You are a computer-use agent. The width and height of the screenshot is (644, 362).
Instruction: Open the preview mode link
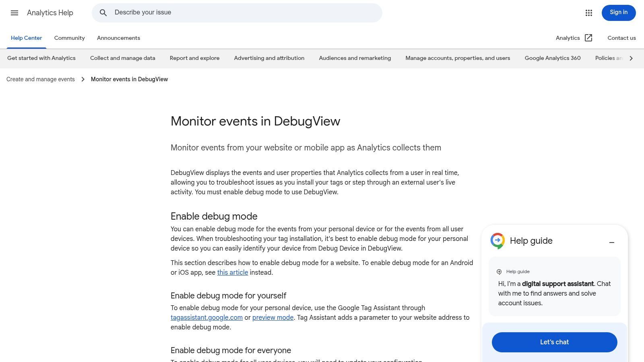pos(273,317)
